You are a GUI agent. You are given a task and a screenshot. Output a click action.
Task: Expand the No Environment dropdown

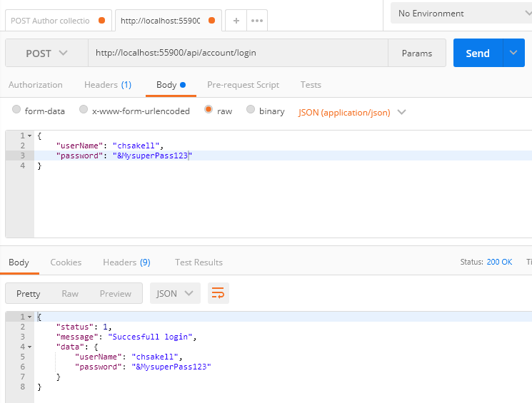tap(464, 14)
